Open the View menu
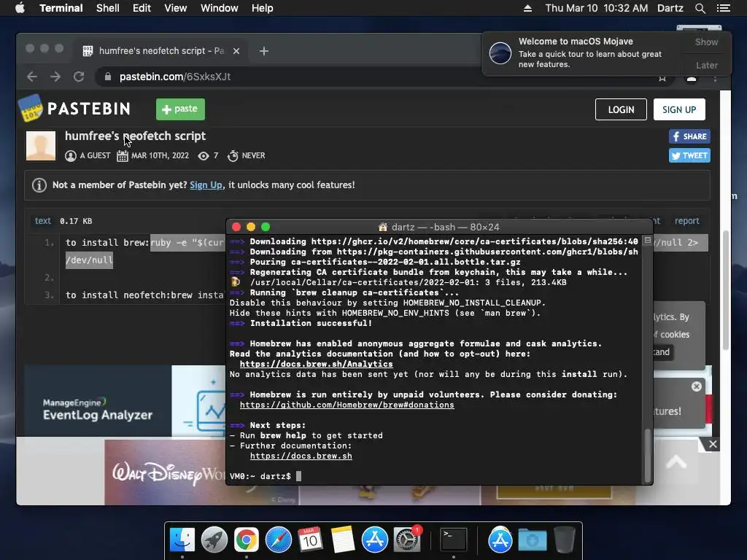The width and height of the screenshot is (747, 560). point(175,8)
